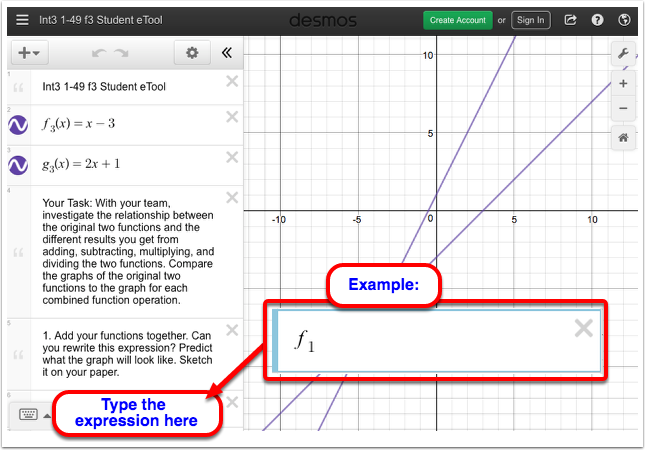This screenshot has height=450, width=645.
Task: Click quote icon of Add functions note
Action: click(x=18, y=354)
